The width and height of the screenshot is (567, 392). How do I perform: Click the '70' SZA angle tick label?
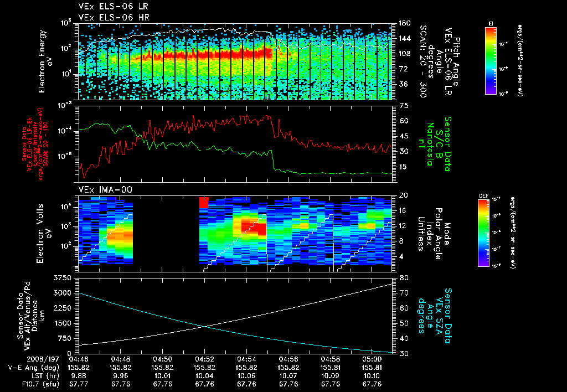click(x=404, y=293)
